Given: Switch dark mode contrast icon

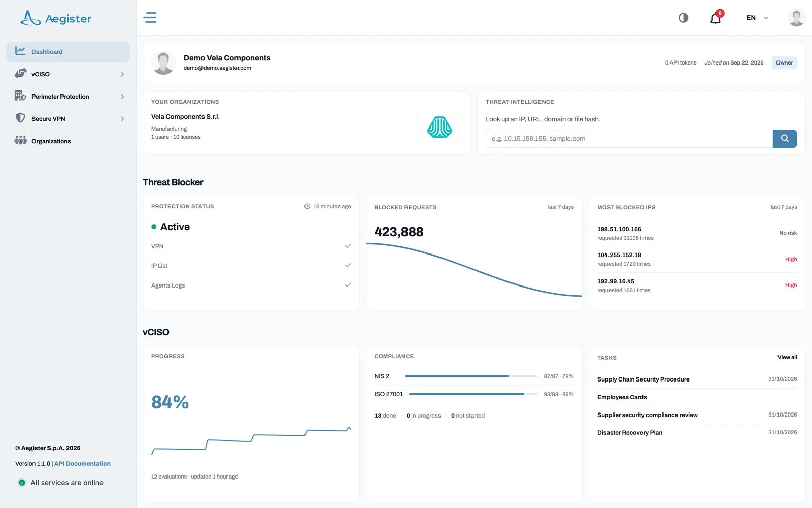Looking at the screenshot, I should [x=683, y=18].
